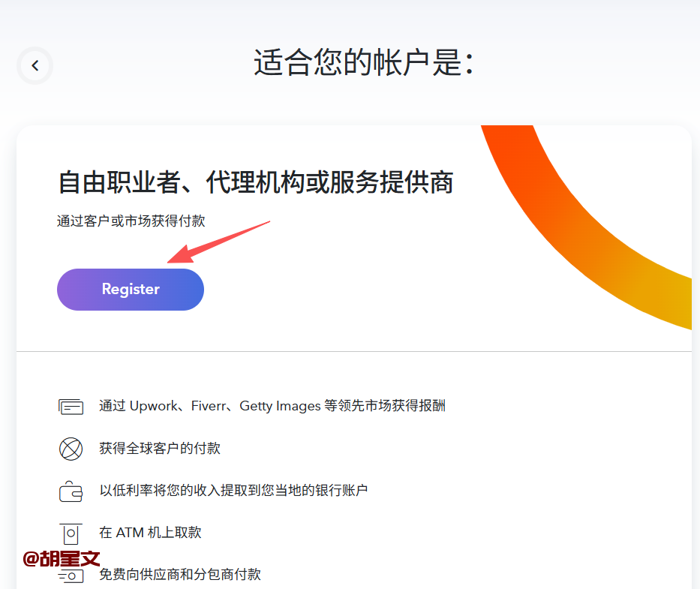Click the heading 自由职业者、代理机构或服务提供商

255,182
